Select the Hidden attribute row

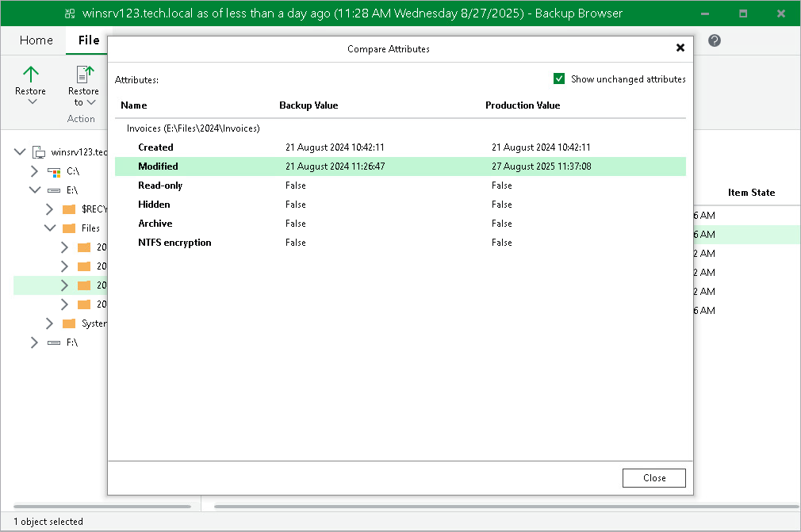pyautogui.click(x=400, y=205)
